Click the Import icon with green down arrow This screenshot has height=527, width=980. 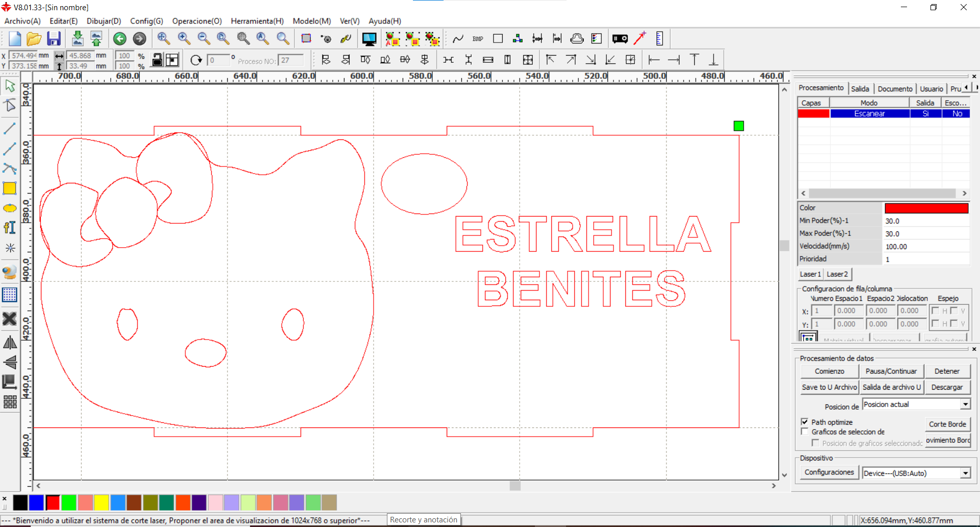click(x=78, y=39)
